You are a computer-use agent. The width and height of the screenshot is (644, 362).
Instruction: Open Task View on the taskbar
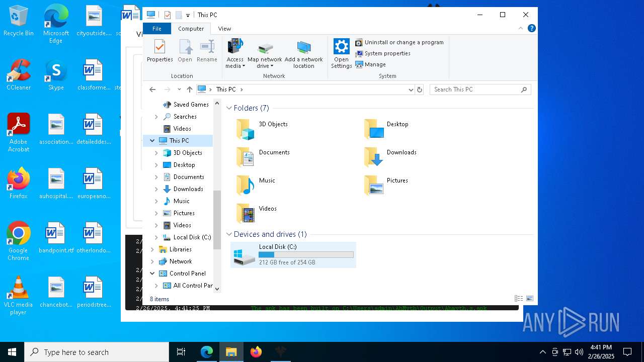pyautogui.click(x=181, y=352)
